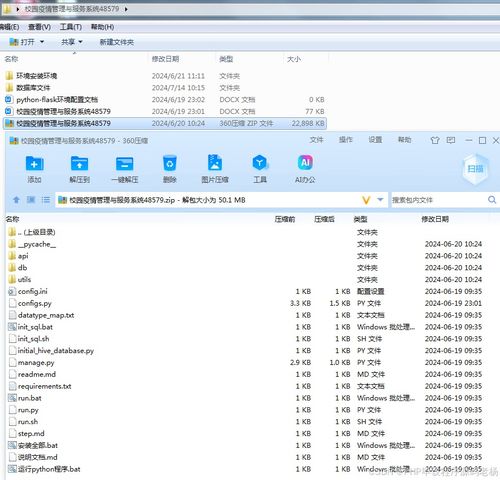The height and width of the screenshot is (480, 500).
Task: Open the 设置 menu in 360压缩
Action: click(x=375, y=140)
